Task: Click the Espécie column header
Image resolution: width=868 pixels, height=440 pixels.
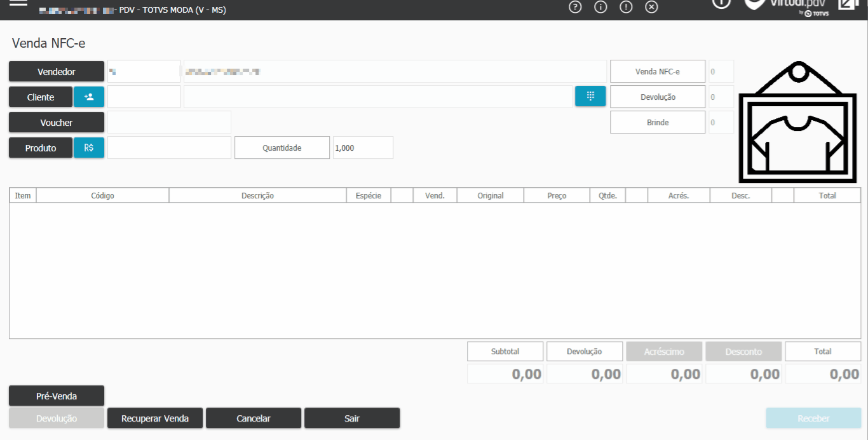Action: 369,196
